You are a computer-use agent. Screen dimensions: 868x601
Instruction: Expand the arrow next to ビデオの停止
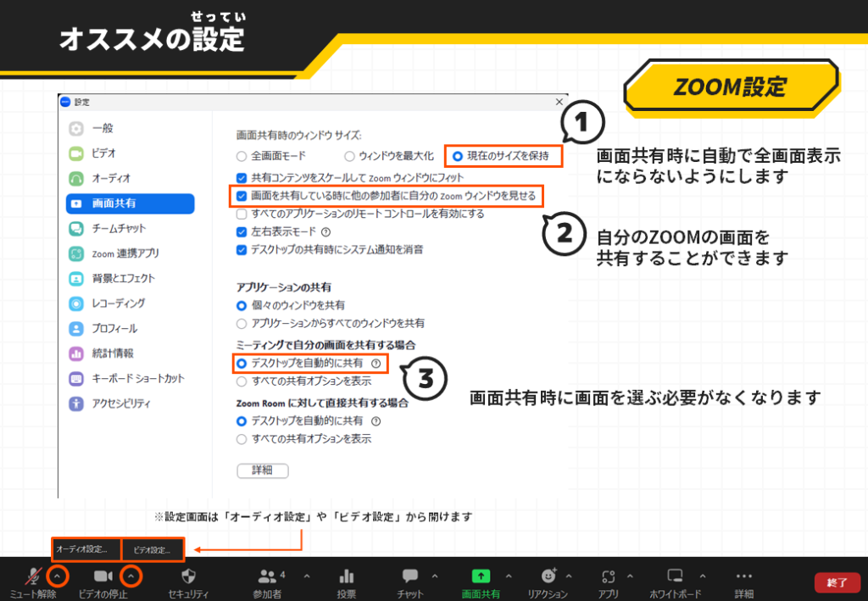click(x=131, y=576)
